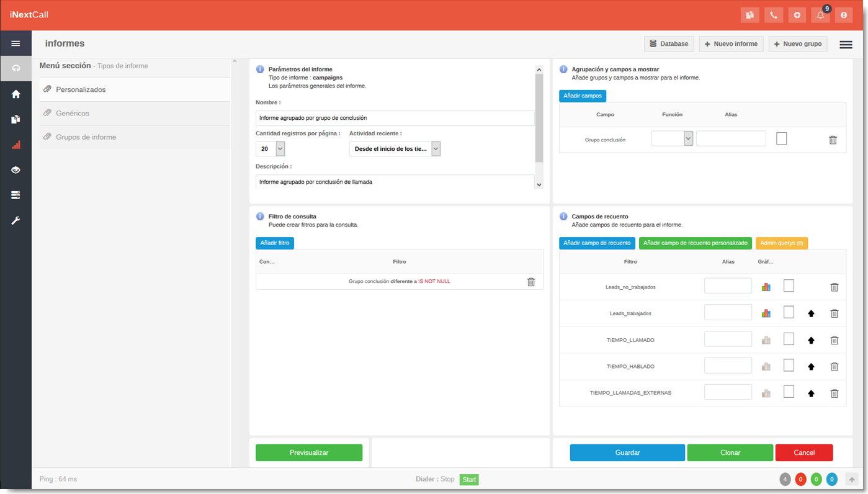Delete the Grupo conclusión filter row
868x494 pixels.
[x=530, y=282]
